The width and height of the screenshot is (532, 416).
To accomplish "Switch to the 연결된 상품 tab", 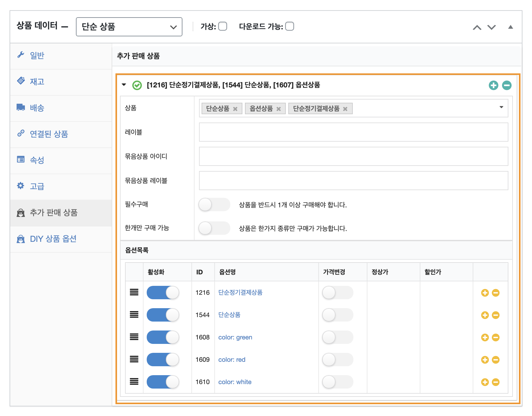I will coord(49,134).
